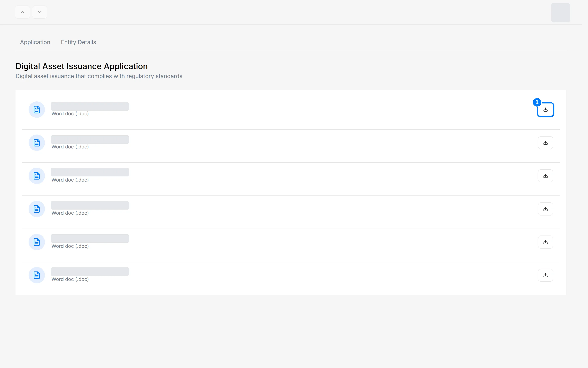Image resolution: width=588 pixels, height=368 pixels.
Task: Download the third Word doc
Action: 545,176
